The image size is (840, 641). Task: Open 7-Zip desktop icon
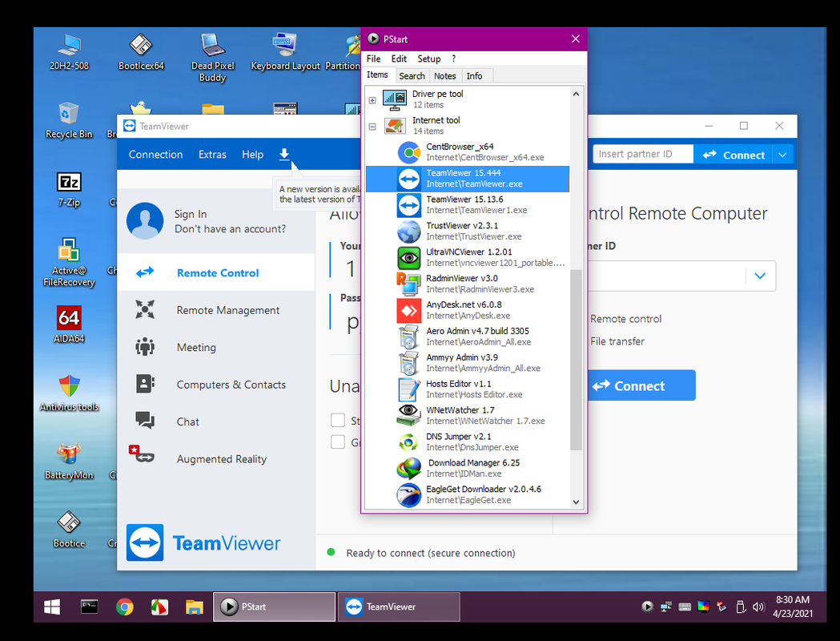pos(69,182)
